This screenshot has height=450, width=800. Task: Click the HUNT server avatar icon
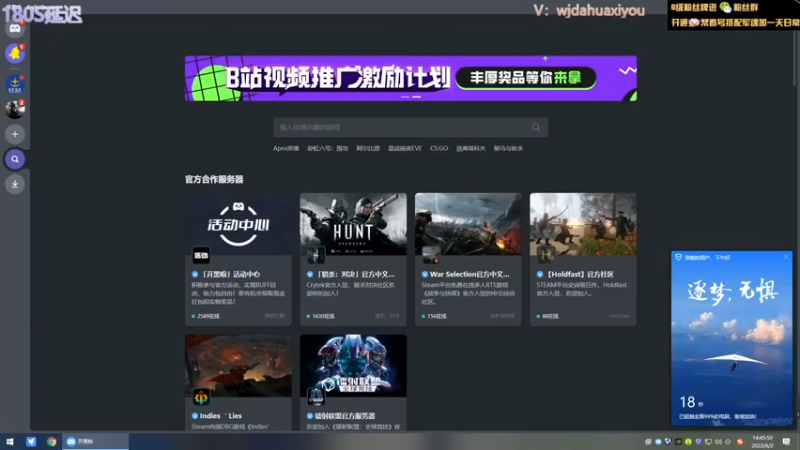(x=316, y=255)
